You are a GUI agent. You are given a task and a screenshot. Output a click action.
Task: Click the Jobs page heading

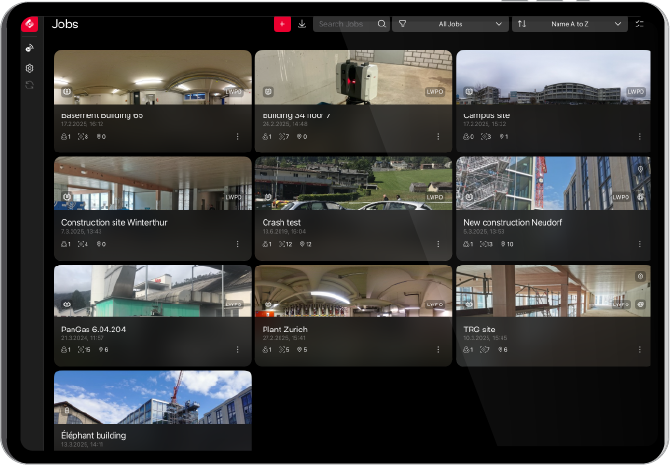click(65, 24)
